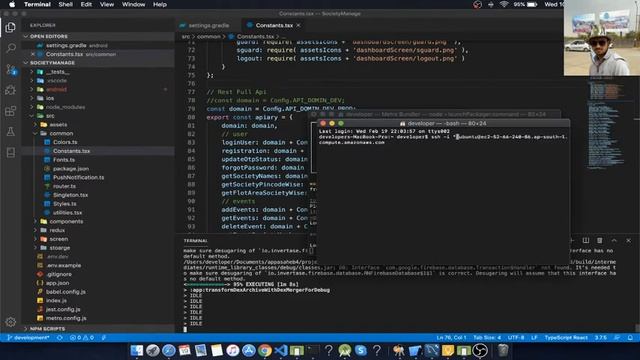Open the Source Control view with badge

click(x=11, y=69)
